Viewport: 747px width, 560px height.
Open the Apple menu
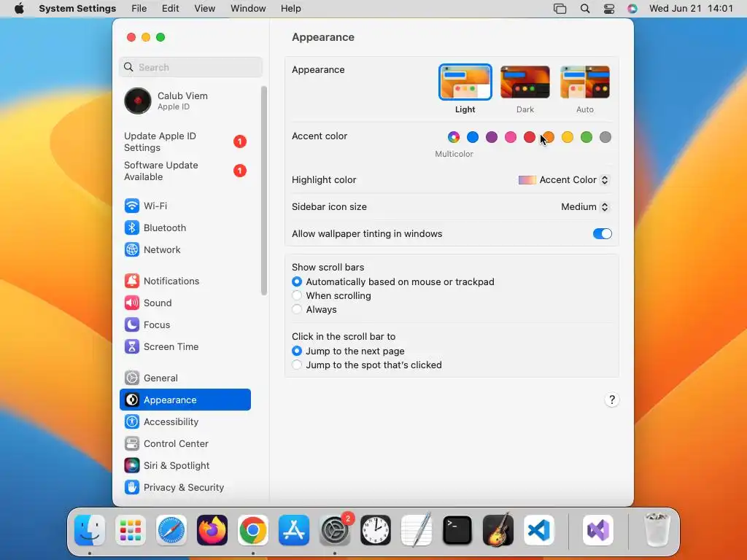[x=19, y=9]
